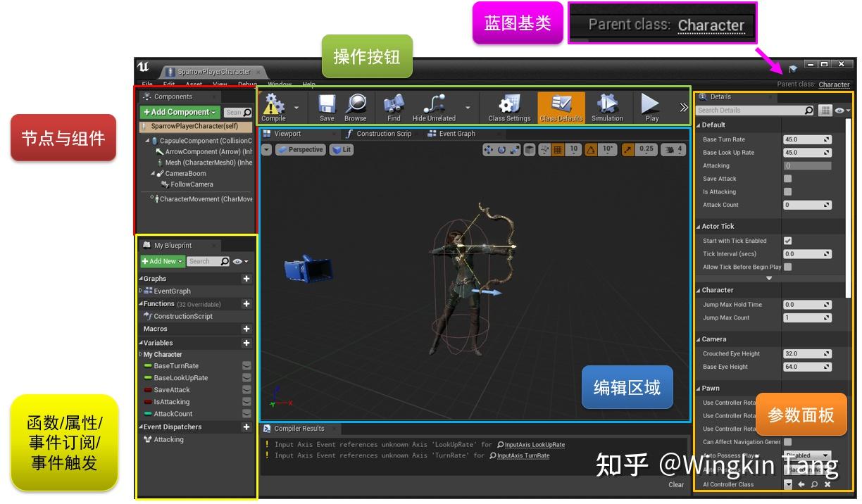Start Simulation from the toolbar

[607, 107]
